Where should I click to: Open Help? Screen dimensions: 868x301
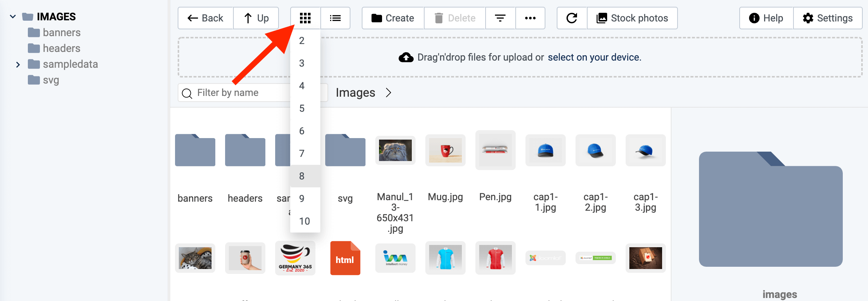tap(766, 18)
